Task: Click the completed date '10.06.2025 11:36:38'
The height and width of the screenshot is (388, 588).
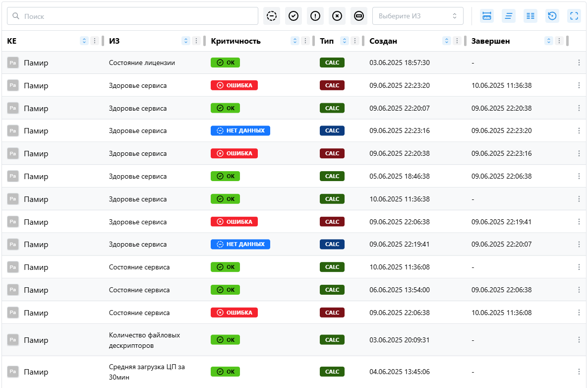Action: coord(501,85)
